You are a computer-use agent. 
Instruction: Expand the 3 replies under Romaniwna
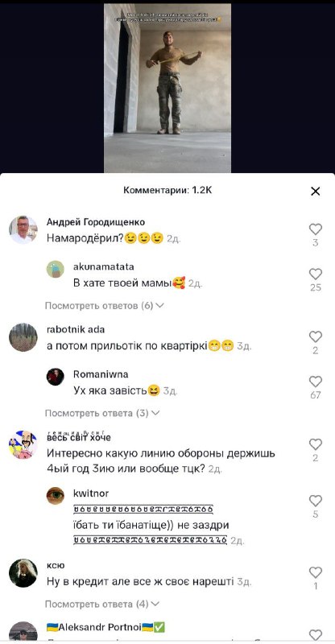pos(102,413)
